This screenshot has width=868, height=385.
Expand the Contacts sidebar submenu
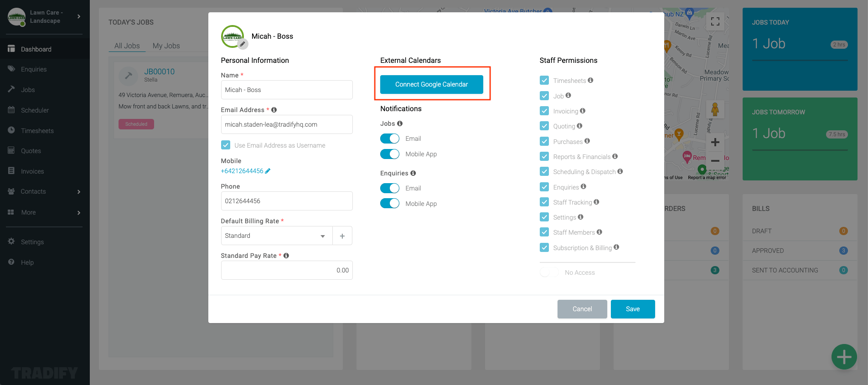pyautogui.click(x=79, y=192)
